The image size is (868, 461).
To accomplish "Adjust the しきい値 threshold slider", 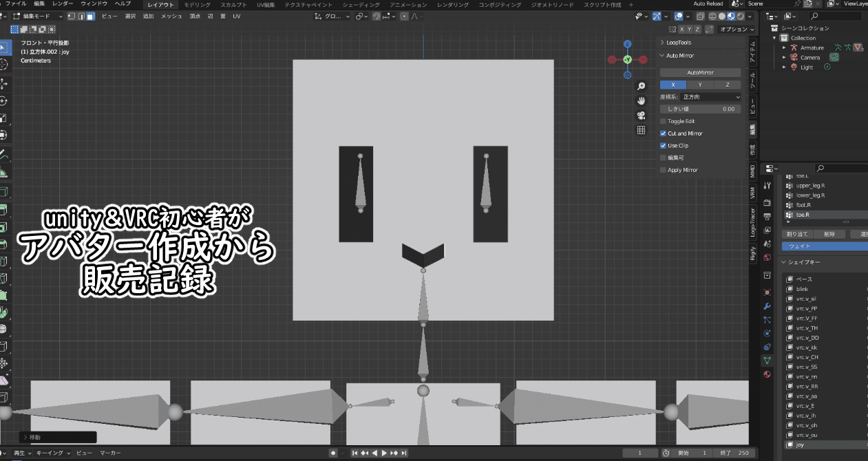I will 699,108.
